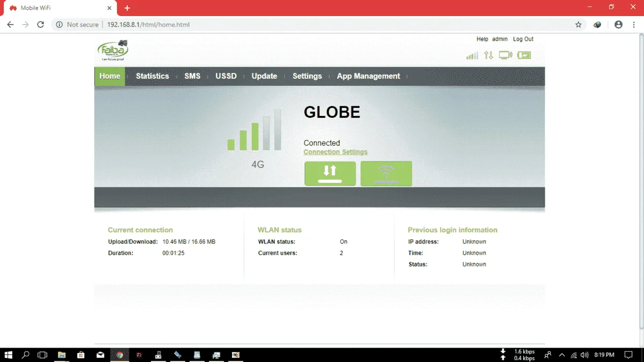This screenshot has height=362, width=644.
Task: Open Windows Start menu
Action: coord(8,354)
